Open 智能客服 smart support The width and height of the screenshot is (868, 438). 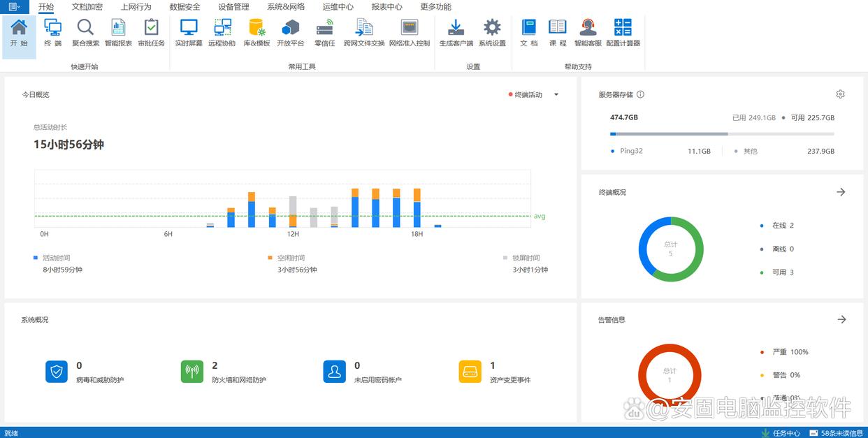[588, 33]
